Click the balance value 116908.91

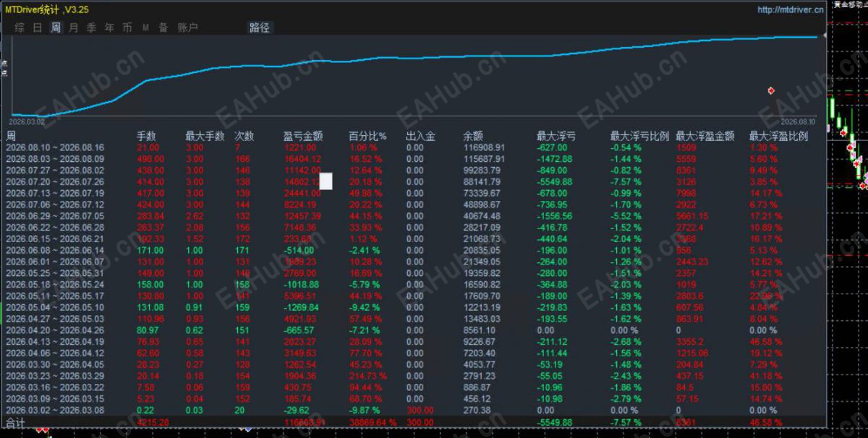coord(484,147)
